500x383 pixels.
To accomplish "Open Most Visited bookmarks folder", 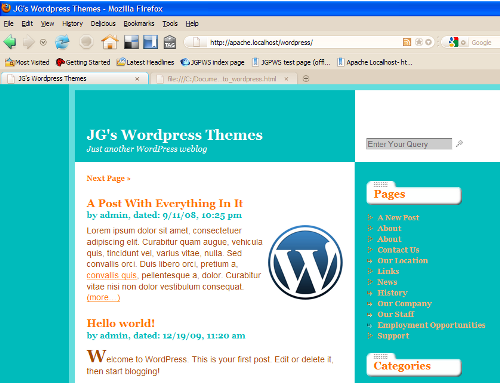I will (27, 62).
